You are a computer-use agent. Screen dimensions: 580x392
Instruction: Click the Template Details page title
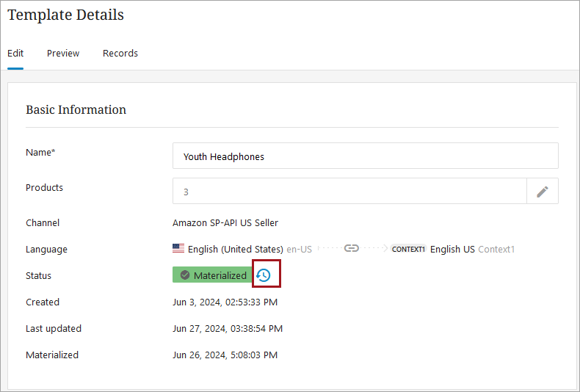tap(65, 15)
